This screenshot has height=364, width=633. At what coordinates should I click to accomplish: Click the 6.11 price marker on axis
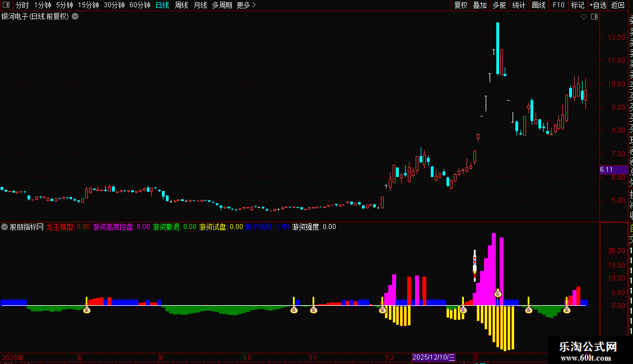tap(613, 170)
